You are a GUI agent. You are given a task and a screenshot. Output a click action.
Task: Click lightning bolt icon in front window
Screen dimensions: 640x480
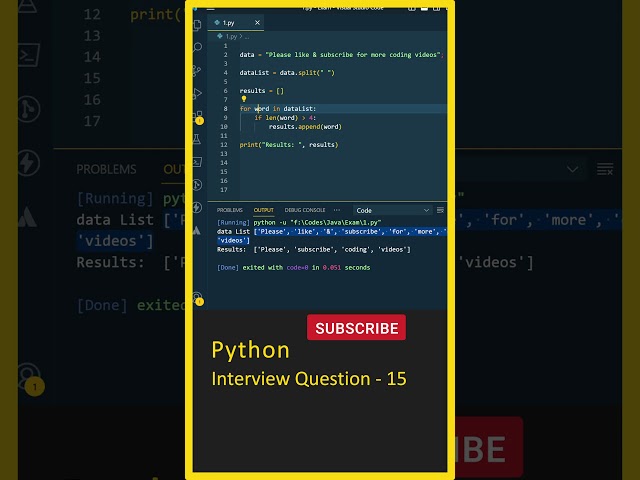click(198, 207)
